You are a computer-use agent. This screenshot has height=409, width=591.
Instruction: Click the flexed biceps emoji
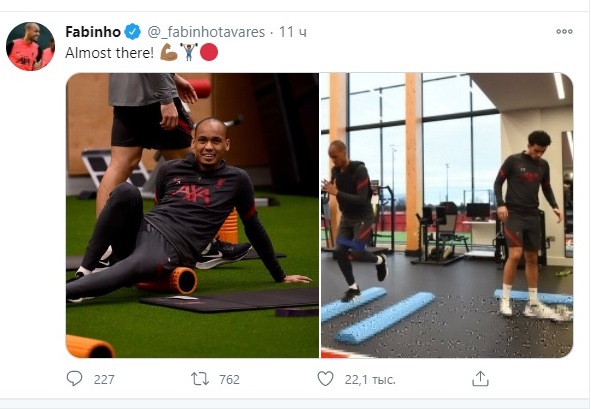click(x=169, y=52)
